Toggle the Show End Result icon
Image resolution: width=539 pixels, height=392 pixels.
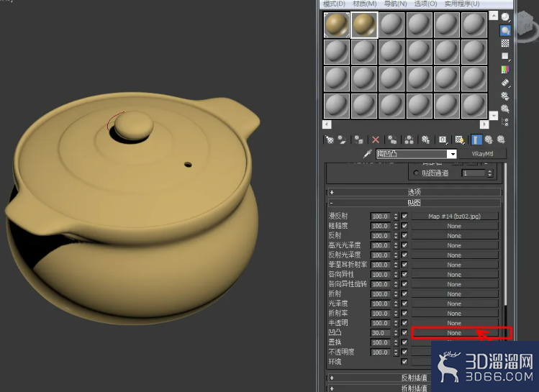pos(476,140)
